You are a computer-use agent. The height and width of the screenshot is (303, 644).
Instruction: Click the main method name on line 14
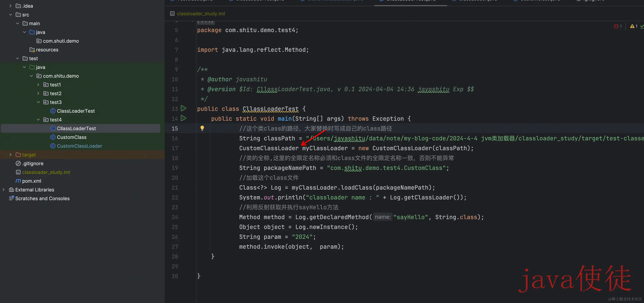285,119
